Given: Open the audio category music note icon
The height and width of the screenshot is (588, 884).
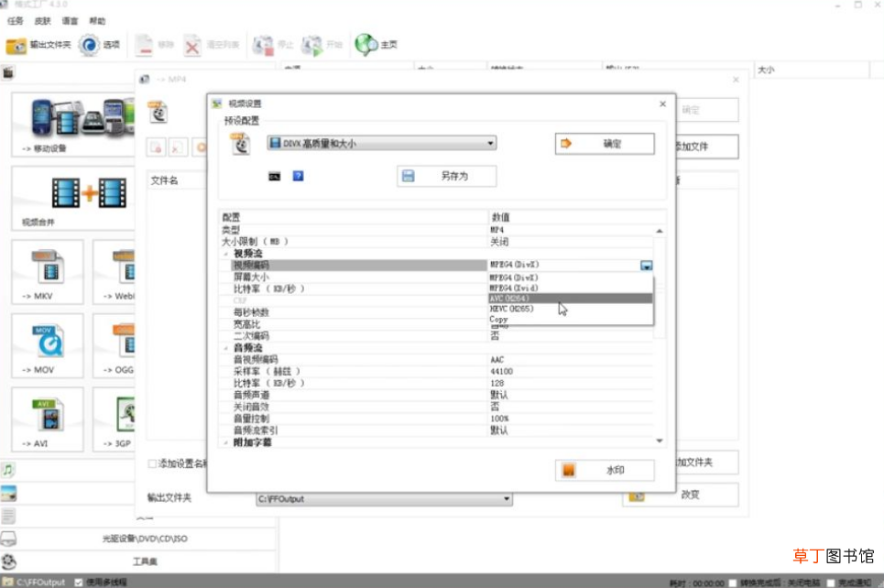Looking at the screenshot, I should point(8,469).
